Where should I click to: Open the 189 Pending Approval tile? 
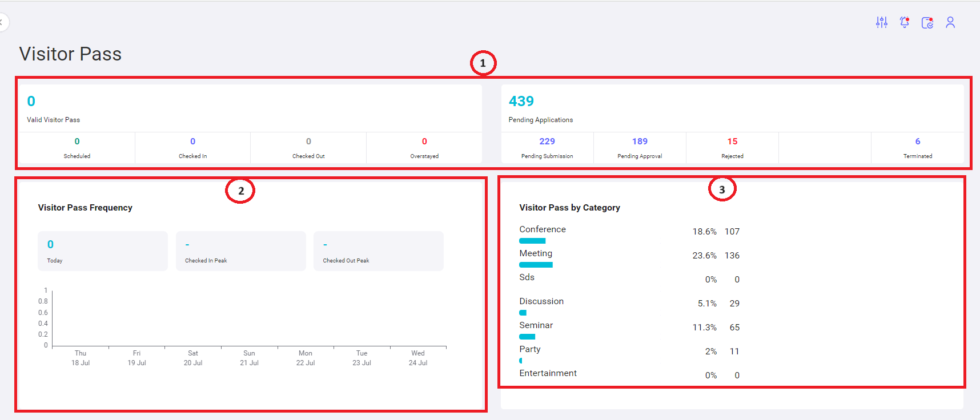[x=640, y=148]
